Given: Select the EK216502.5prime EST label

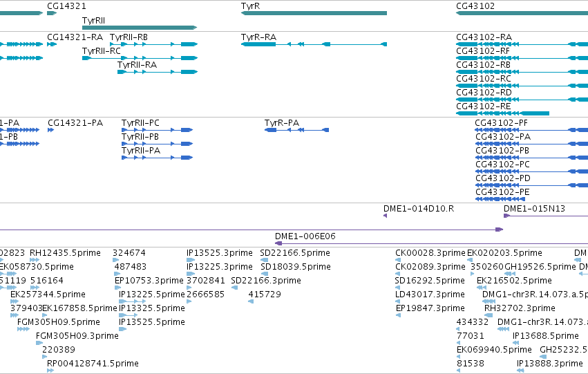Looking at the screenshot, I should pos(514,281).
